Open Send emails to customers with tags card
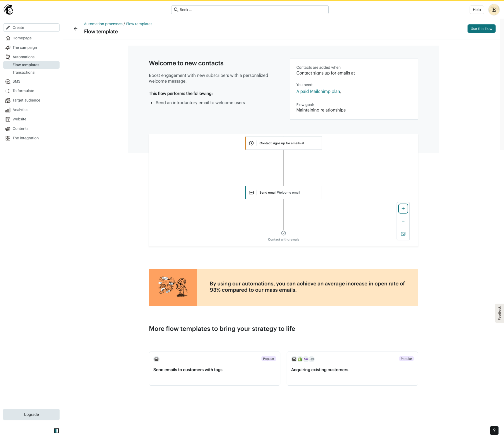This screenshot has height=436, width=504. pyautogui.click(x=214, y=369)
